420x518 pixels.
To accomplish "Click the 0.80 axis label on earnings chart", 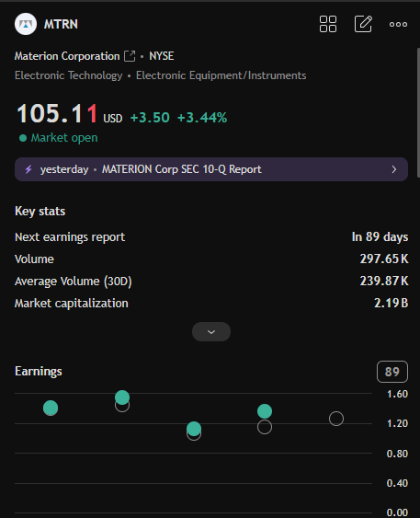I will [x=397, y=454].
